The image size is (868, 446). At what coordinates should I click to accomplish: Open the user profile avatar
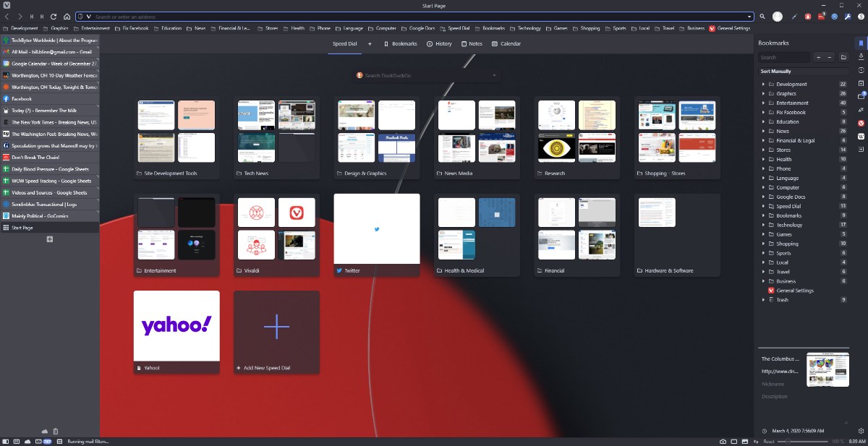click(778, 17)
